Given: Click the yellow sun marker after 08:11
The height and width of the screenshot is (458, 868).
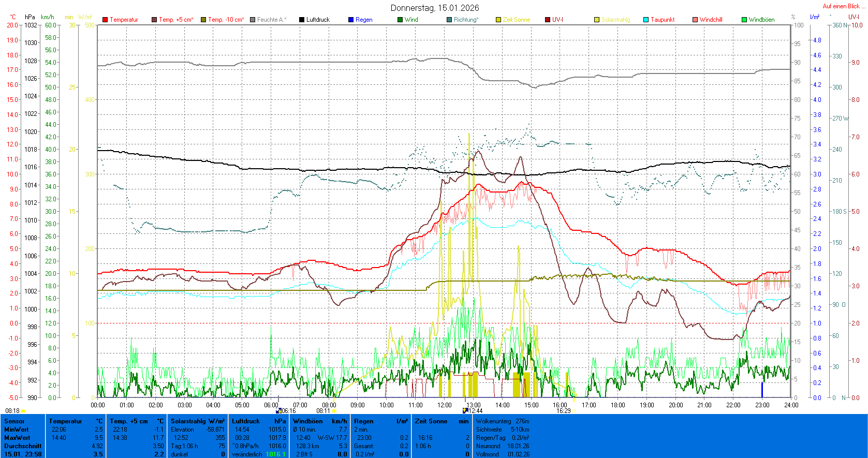Looking at the screenshot, I should coord(334,411).
